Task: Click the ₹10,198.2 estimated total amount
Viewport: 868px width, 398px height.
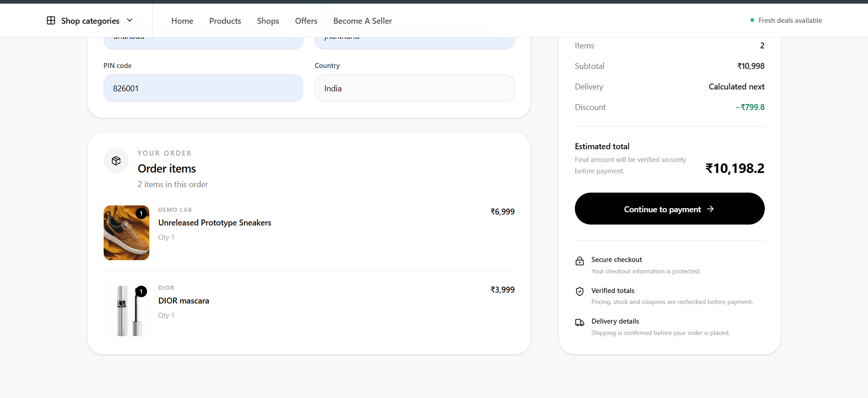Action: pos(735,168)
